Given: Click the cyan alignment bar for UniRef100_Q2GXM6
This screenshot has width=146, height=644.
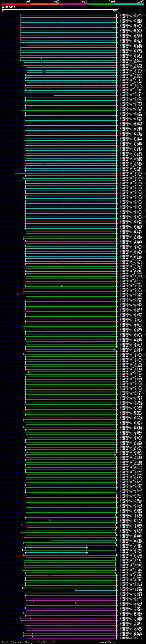Looking at the screenshot, I should click(84, 540).
